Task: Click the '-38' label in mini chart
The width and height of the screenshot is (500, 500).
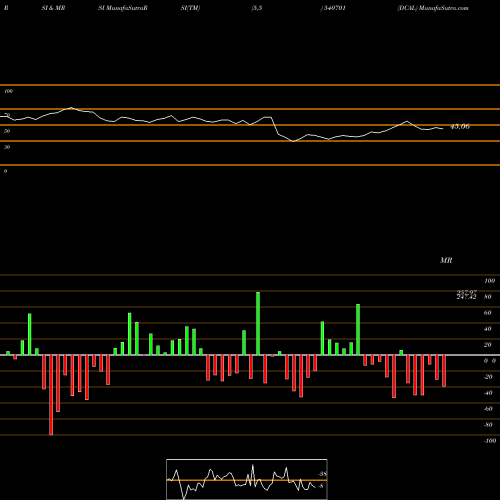Action: [x=322, y=474]
